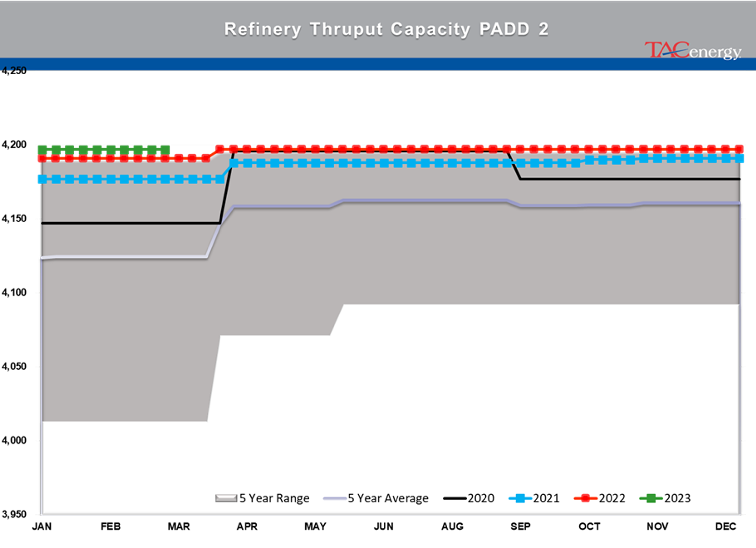Click the last green 2023 data marker
756x548 pixels.
165,150
